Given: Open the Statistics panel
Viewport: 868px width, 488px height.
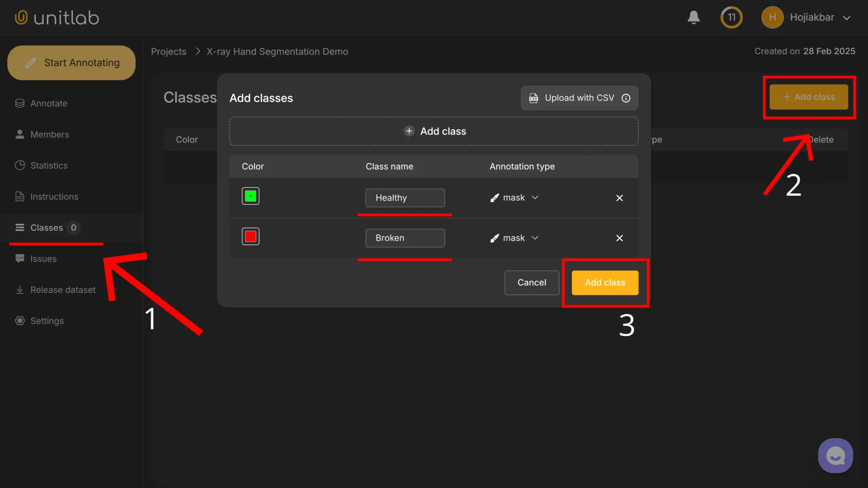Looking at the screenshot, I should [x=49, y=165].
